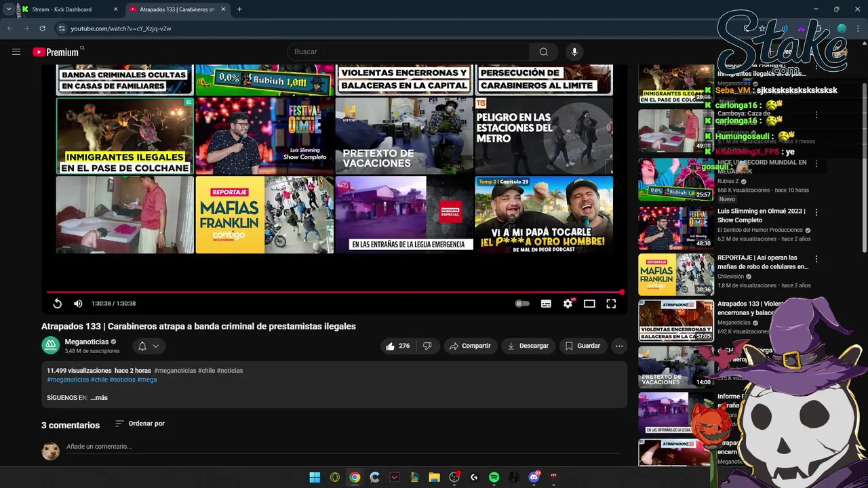Open File Explorer from taskbar

(x=435, y=477)
